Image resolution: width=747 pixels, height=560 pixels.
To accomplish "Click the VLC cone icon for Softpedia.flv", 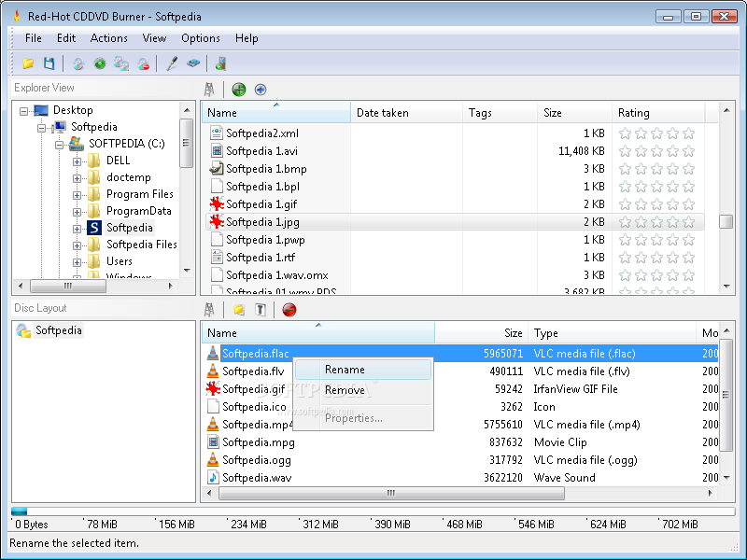I will click(213, 371).
